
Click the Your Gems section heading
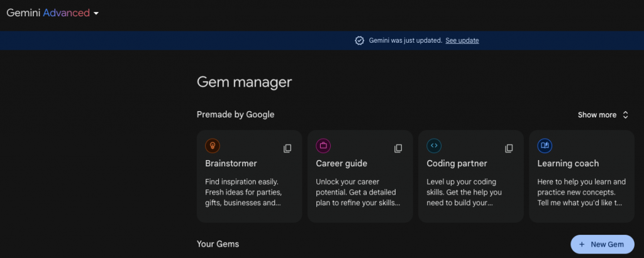[x=218, y=244]
